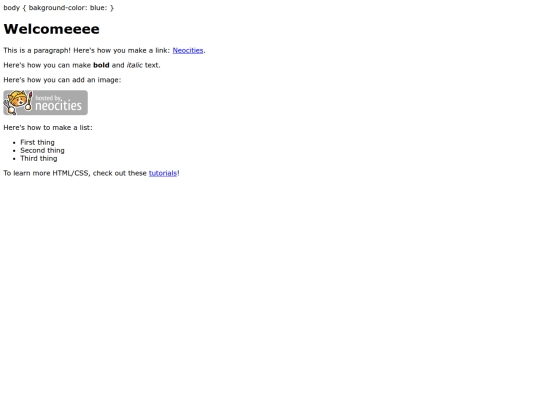Select the First thing list item
Screen dimensions: 540x405
(37, 142)
